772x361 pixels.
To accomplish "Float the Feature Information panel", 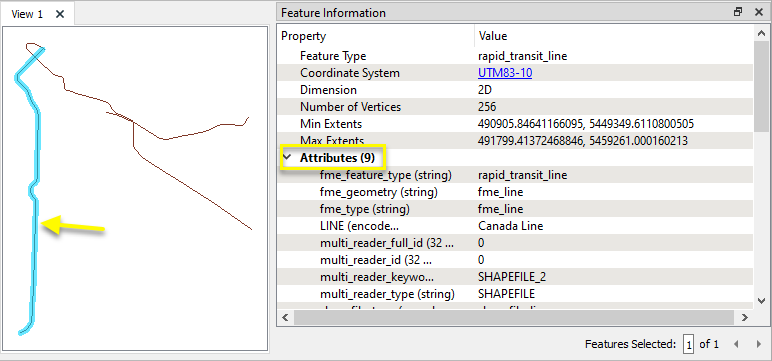I will (x=738, y=12).
